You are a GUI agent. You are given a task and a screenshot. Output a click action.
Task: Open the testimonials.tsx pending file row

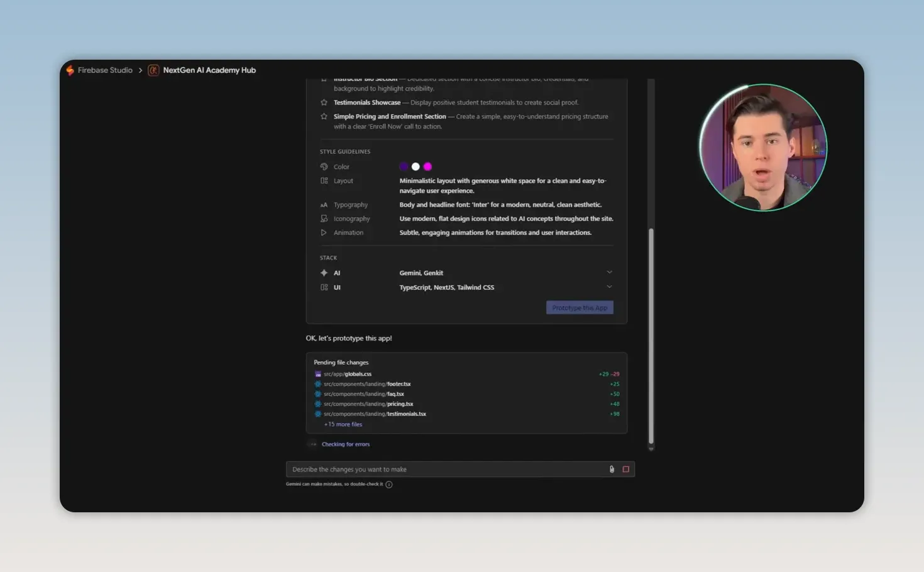click(x=466, y=414)
